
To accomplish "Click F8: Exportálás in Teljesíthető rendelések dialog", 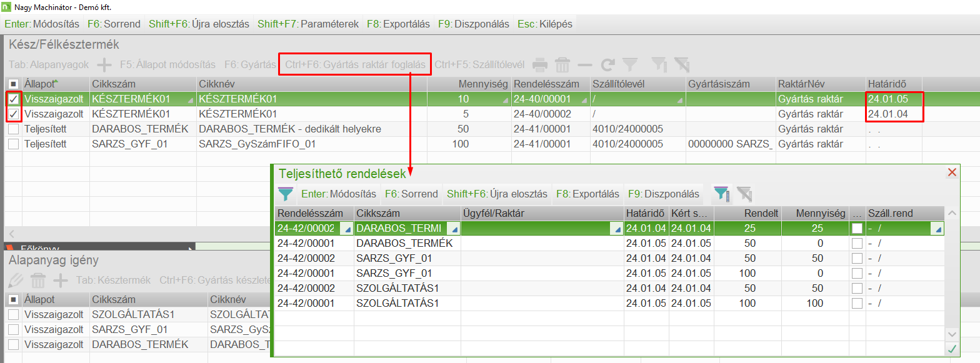I will point(587,194).
